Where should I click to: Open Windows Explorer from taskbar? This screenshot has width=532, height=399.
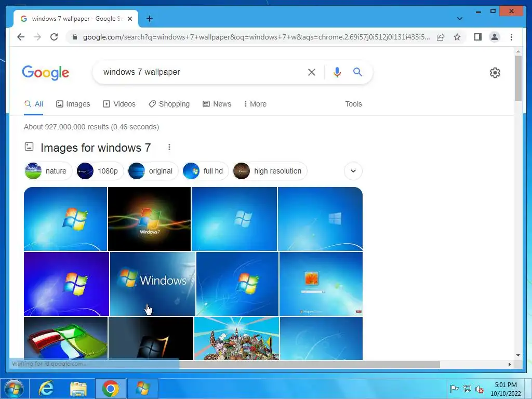click(78, 389)
